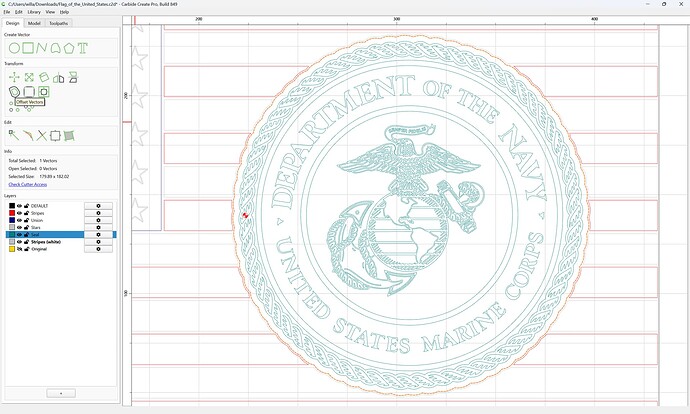Viewport: 690px width, 414px height.
Task: Select the Stars layer name
Action: pos(36,227)
